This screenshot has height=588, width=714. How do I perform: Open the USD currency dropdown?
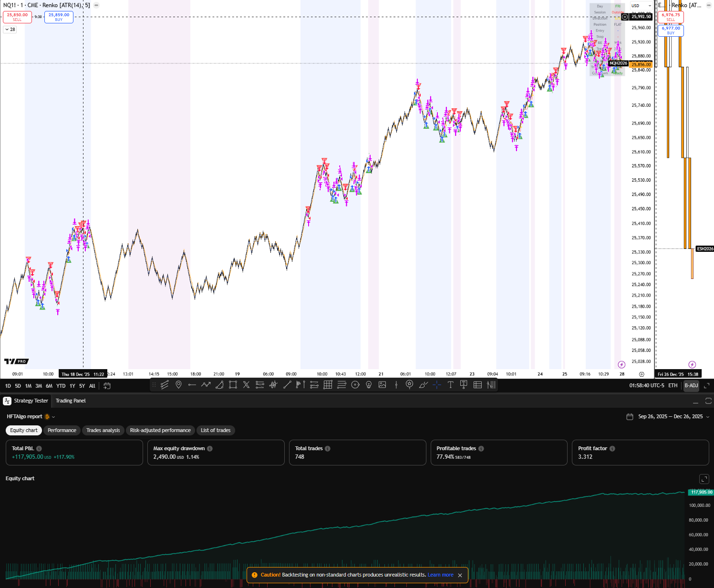[x=641, y=6]
